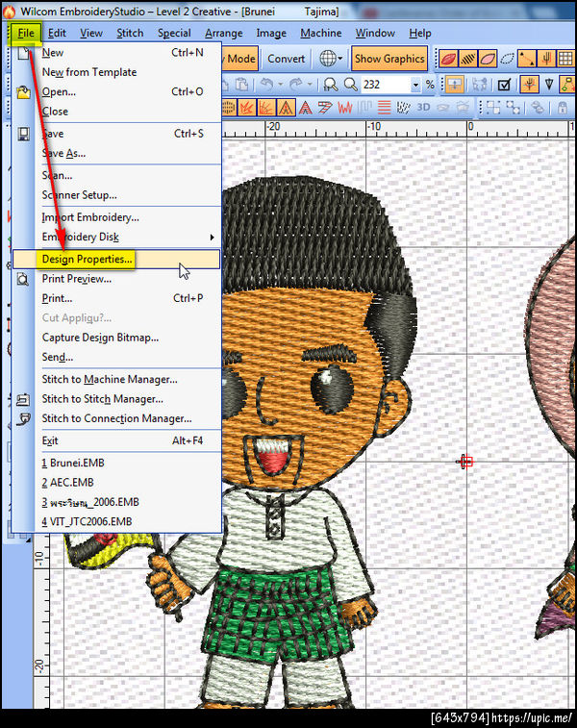This screenshot has height=728, width=577.
Task: Open the Image menu
Action: [271, 33]
